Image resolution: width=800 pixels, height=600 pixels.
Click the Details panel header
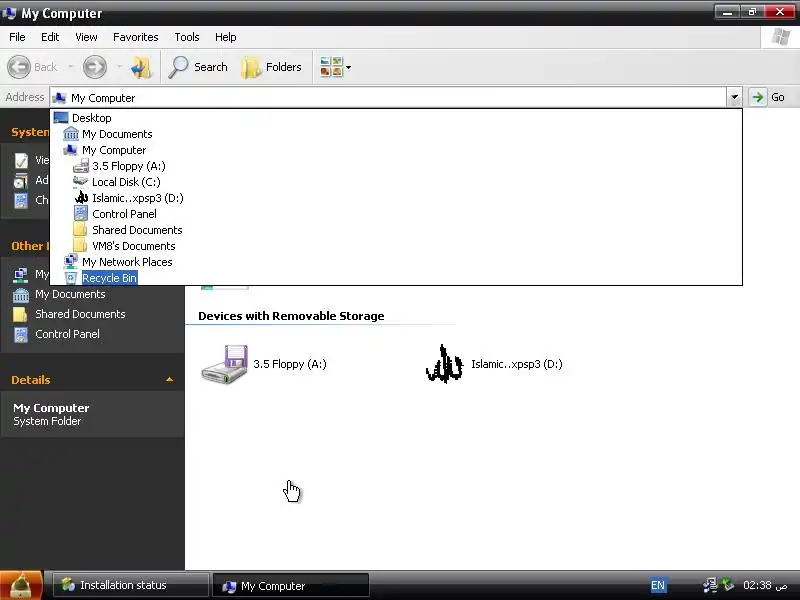[x=92, y=380]
